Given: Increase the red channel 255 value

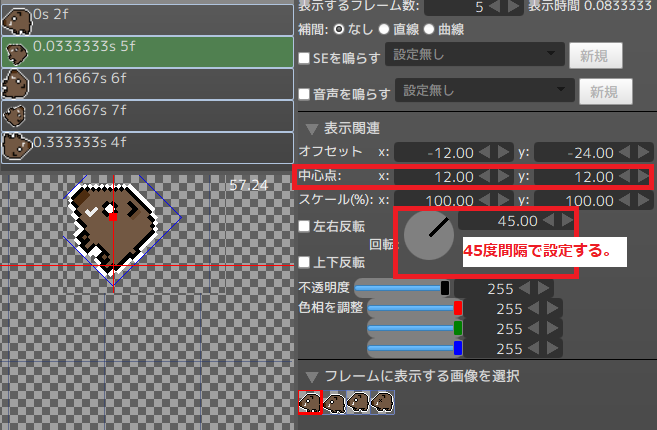Looking at the screenshot, I should click(x=553, y=308).
